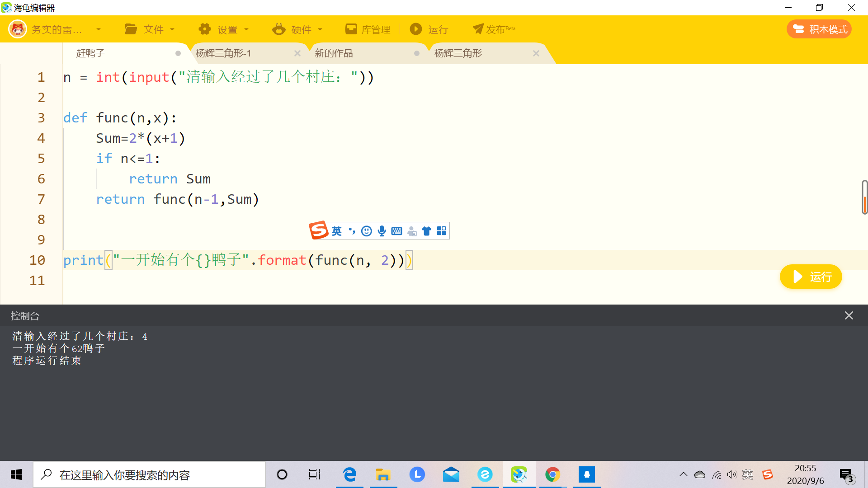The width and height of the screenshot is (868, 488).
Task: Toggle punctuation mode on IME bar
Action: click(x=352, y=231)
